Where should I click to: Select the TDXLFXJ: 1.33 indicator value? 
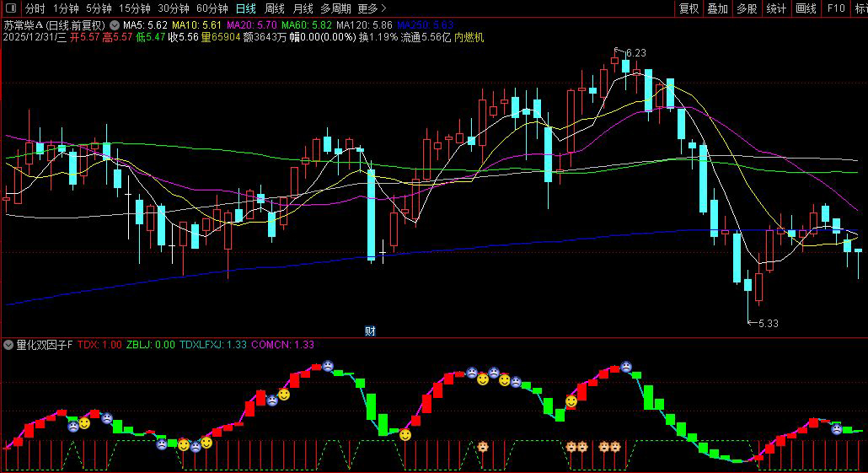(213, 345)
